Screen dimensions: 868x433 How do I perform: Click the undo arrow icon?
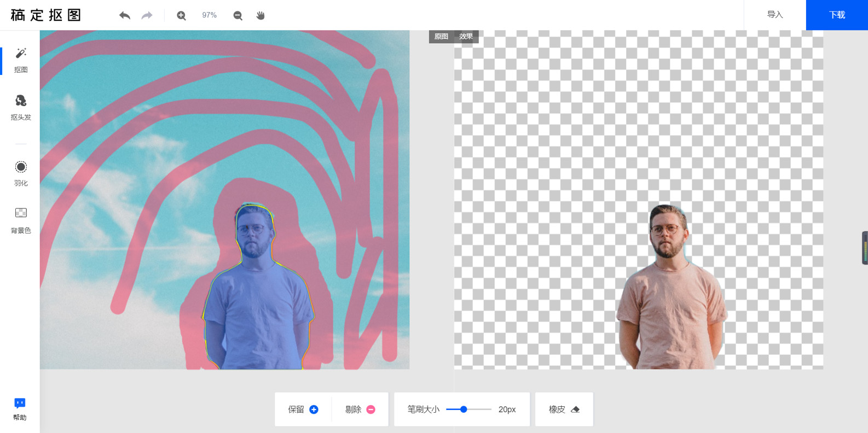(x=125, y=15)
